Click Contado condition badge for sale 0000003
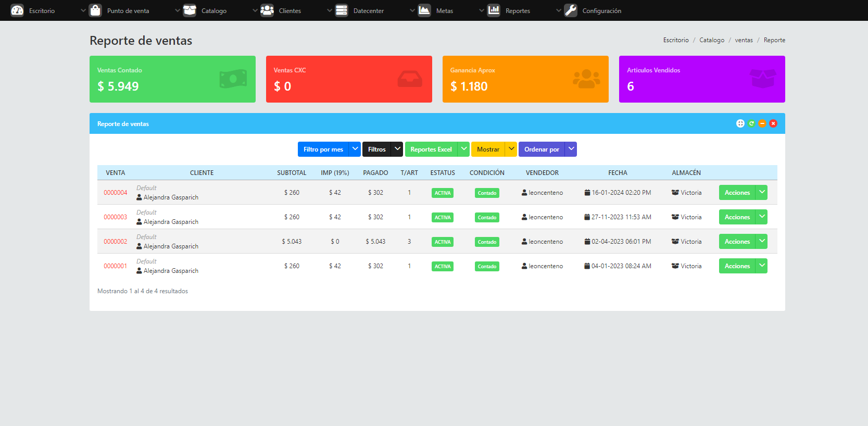This screenshot has height=426, width=868. [x=487, y=217]
